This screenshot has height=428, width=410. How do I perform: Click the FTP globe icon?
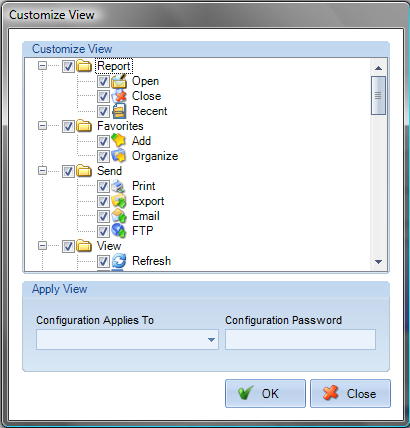[119, 231]
